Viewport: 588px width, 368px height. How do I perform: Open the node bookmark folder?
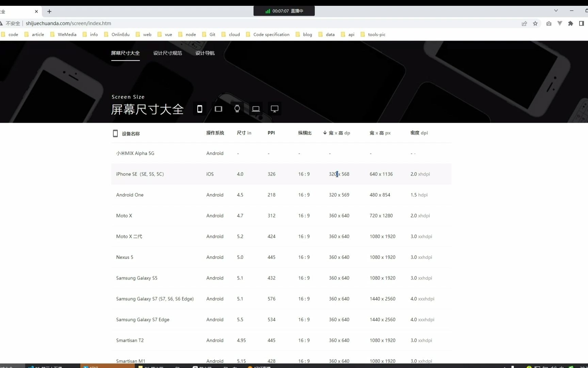coord(187,34)
